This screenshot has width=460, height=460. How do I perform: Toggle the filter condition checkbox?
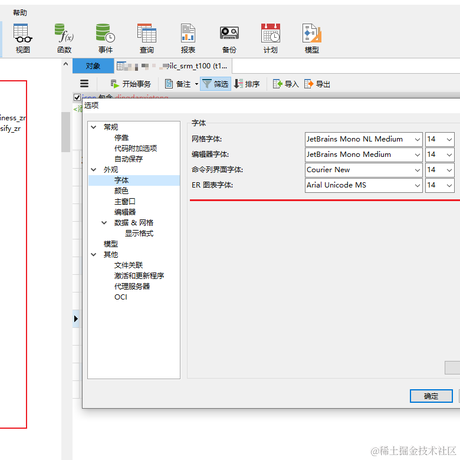pos(77,97)
